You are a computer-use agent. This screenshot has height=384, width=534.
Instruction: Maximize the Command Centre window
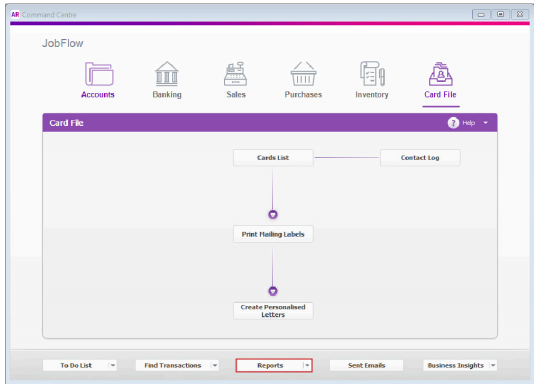[x=500, y=14]
